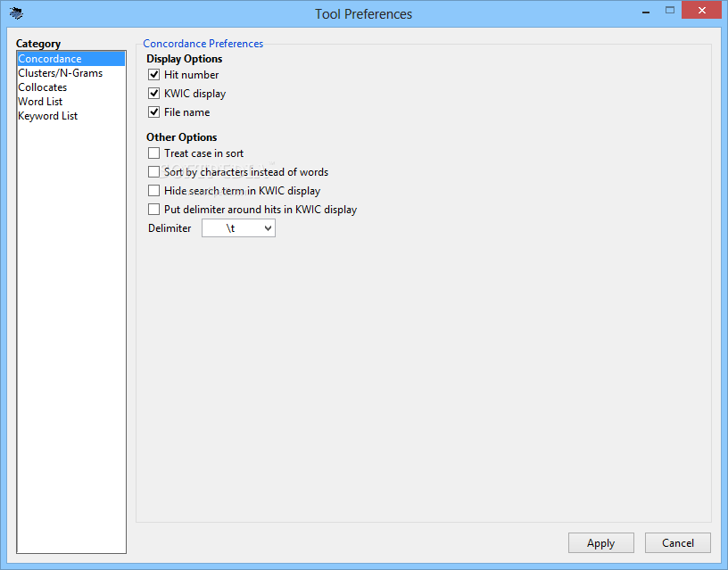Viewport: 728px width, 570px height.
Task: Select the Collocates category
Action: coord(71,87)
